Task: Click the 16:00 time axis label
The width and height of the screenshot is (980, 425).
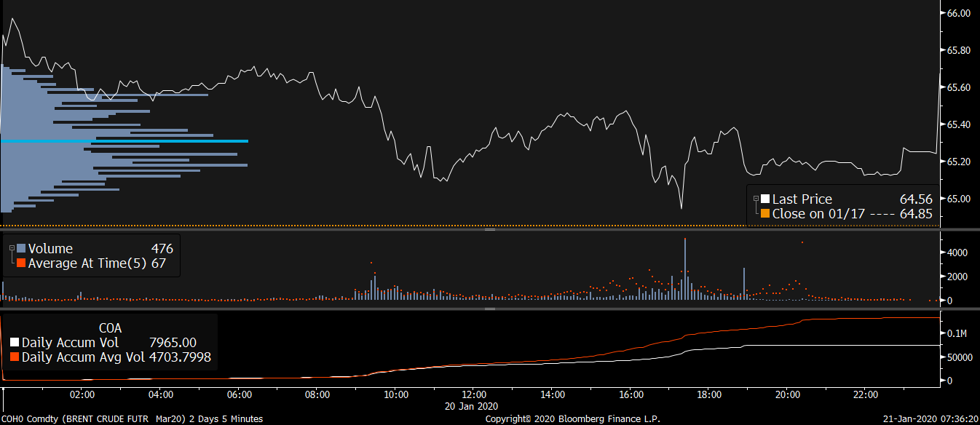Action: click(x=631, y=394)
